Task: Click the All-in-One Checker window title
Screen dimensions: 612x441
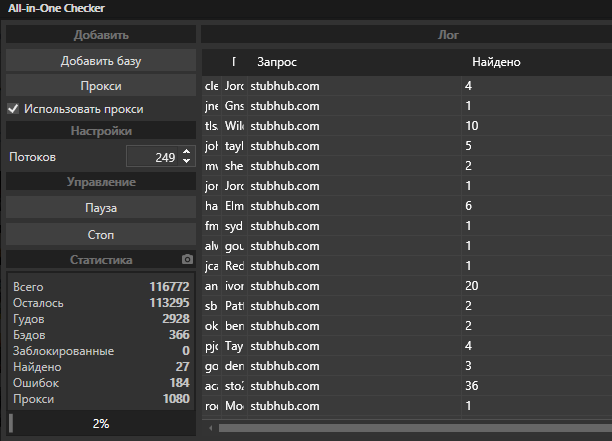Action: [56, 8]
